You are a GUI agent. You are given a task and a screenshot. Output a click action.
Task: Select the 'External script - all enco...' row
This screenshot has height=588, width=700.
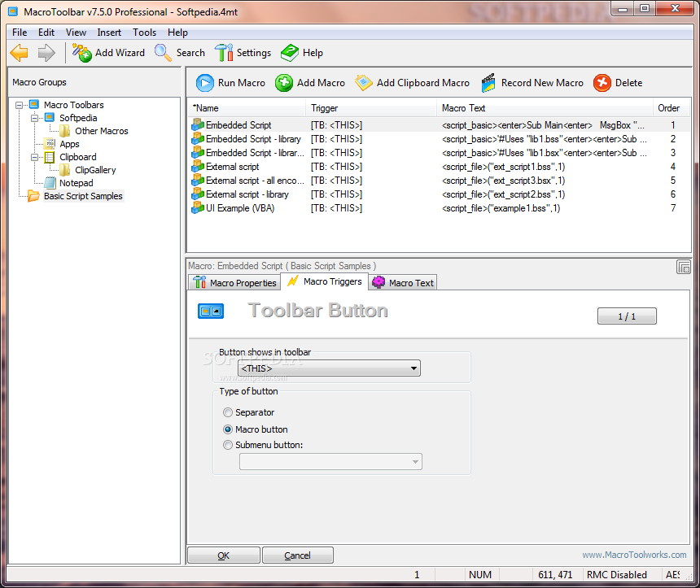click(x=439, y=181)
